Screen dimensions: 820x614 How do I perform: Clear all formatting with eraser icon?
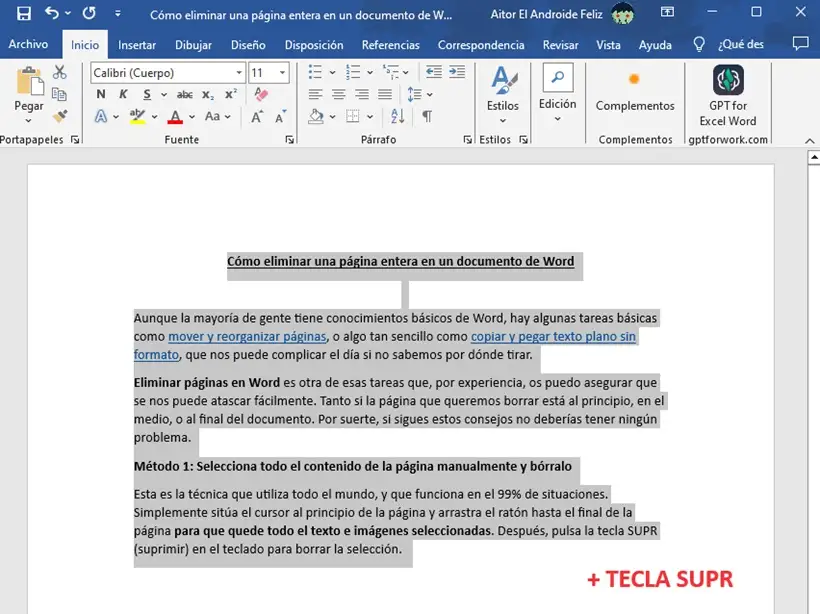click(260, 94)
